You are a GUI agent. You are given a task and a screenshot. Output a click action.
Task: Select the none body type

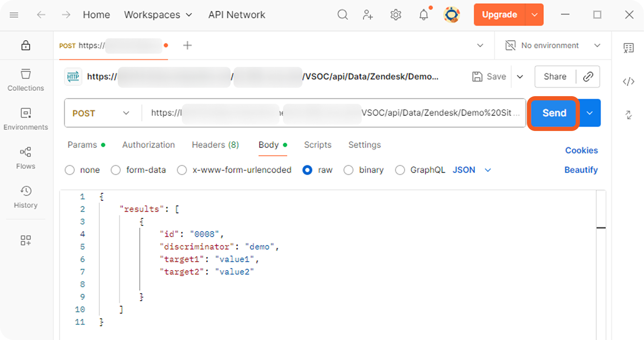tap(70, 170)
